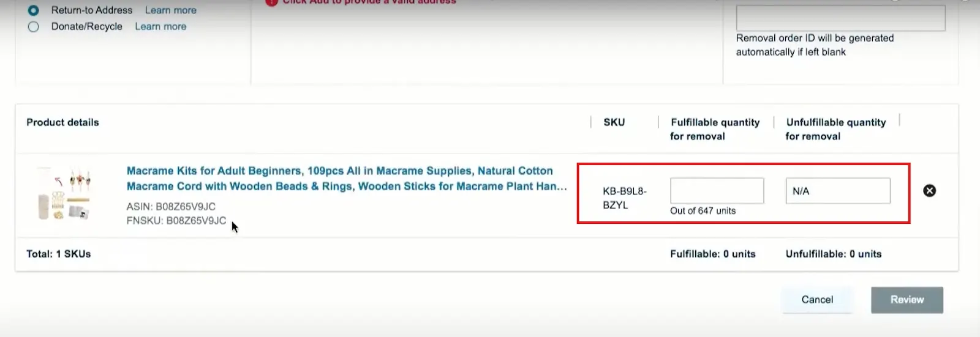Screen dimensions: 980x337
Task: Click the fulfillable quantity input box
Action: click(717, 191)
